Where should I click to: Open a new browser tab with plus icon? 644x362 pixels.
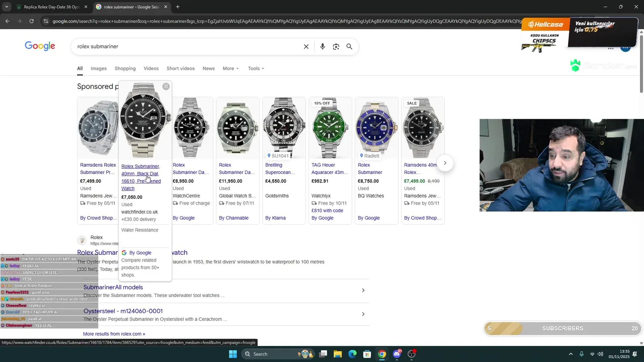pyautogui.click(x=178, y=7)
